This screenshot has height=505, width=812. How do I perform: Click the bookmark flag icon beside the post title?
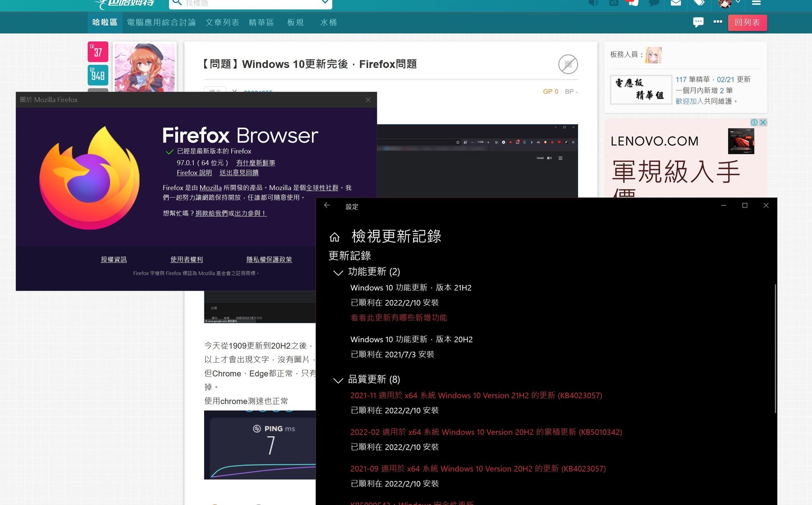click(568, 64)
